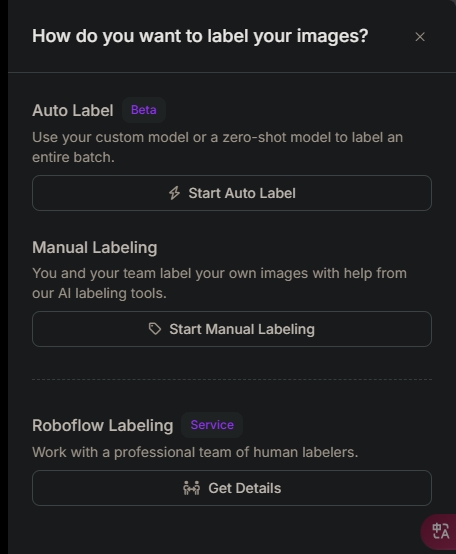Image resolution: width=456 pixels, height=554 pixels.
Task: Start Auto Label for the batch
Action: 232,193
